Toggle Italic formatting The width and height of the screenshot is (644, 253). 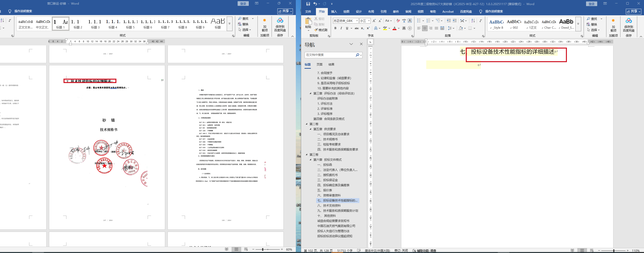[341, 28]
